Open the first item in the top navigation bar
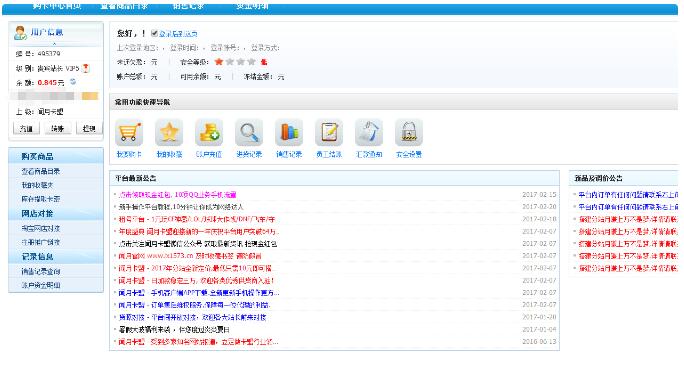This screenshot has height=366, width=684. [x=57, y=6]
